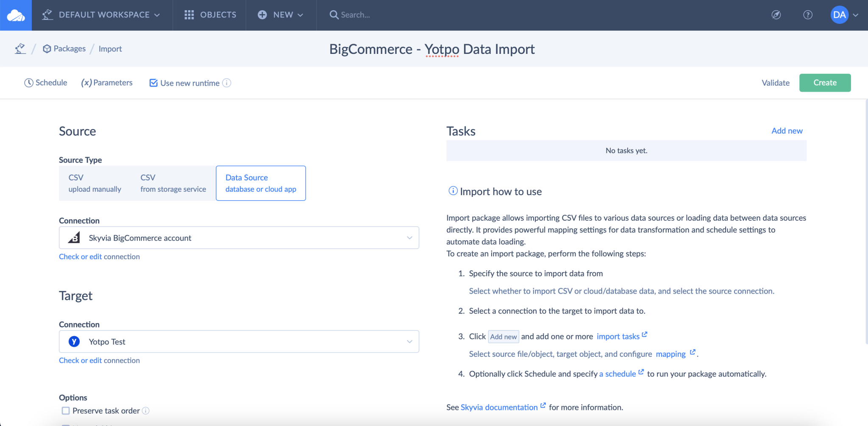Open the Objects grid icon

tap(189, 15)
